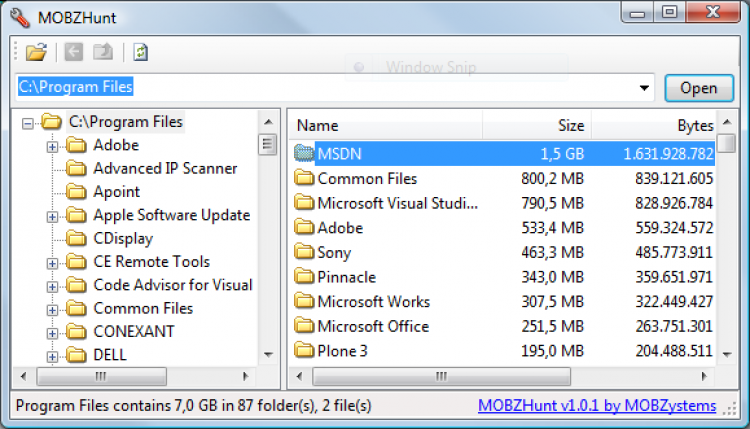Click the Pinnacle folder icon in list
The image size is (750, 429).
pyautogui.click(x=304, y=276)
